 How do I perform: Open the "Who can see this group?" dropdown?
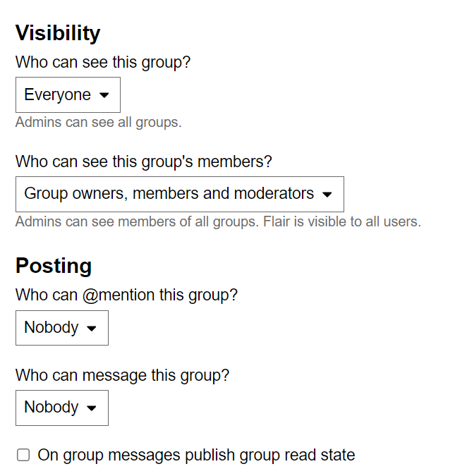click(68, 95)
